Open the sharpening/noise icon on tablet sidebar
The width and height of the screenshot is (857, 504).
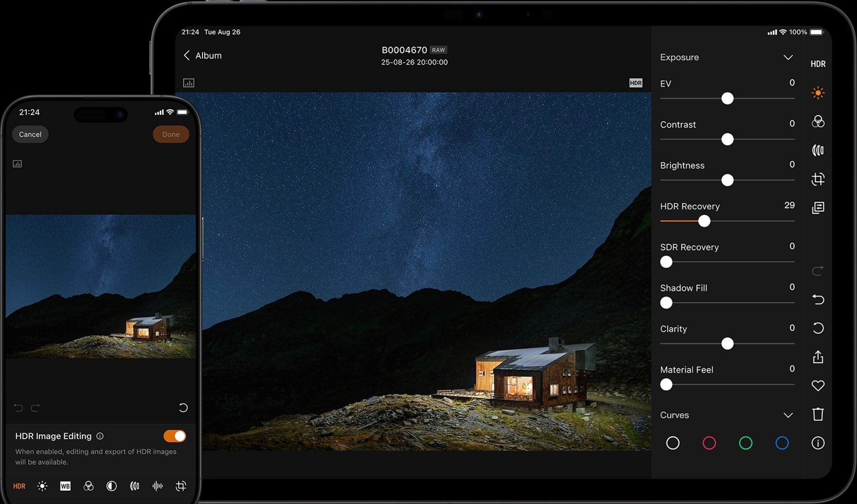(x=818, y=150)
